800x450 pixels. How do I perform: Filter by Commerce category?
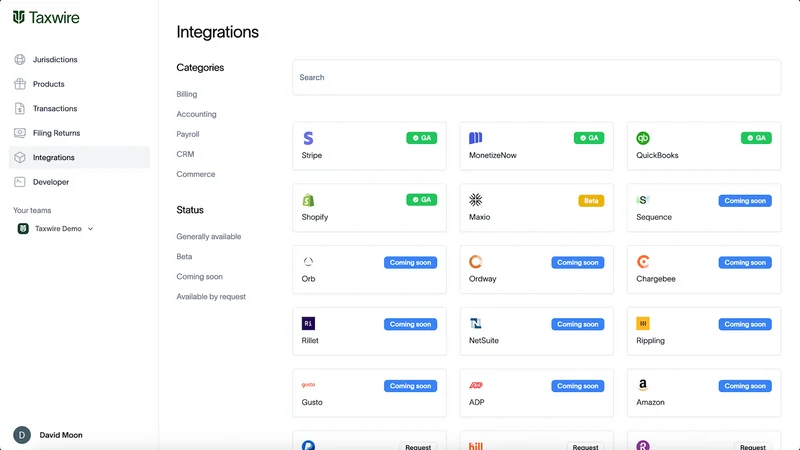pos(196,174)
